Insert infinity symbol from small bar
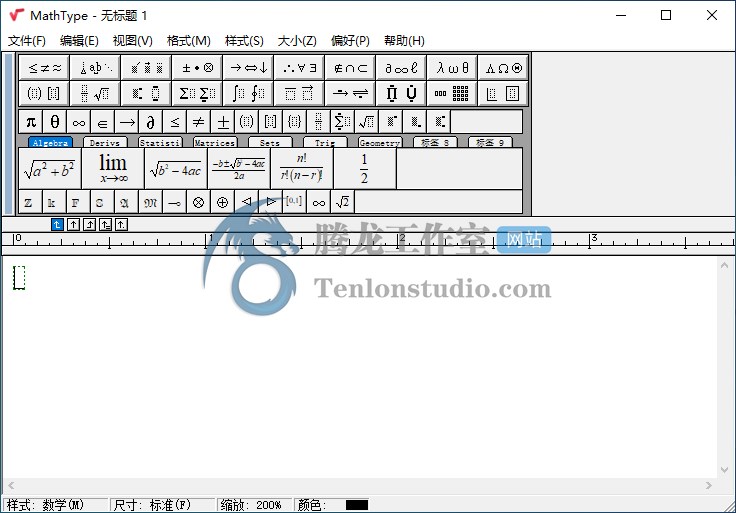Viewport: 736px width, 513px height. click(x=78, y=122)
